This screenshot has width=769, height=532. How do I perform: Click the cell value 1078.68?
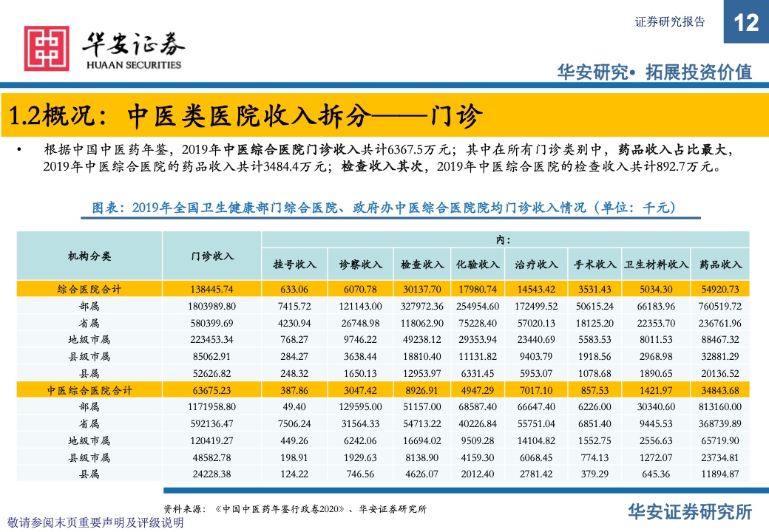coord(595,373)
